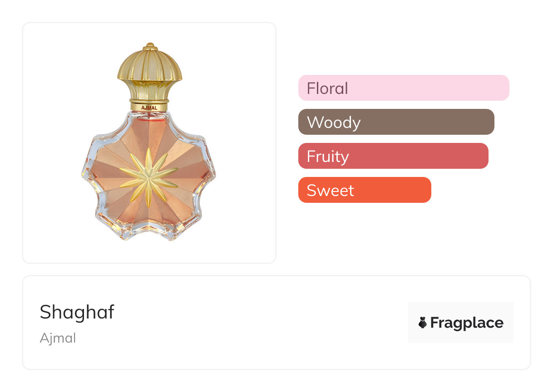Click the bottle image card frame

click(x=149, y=142)
